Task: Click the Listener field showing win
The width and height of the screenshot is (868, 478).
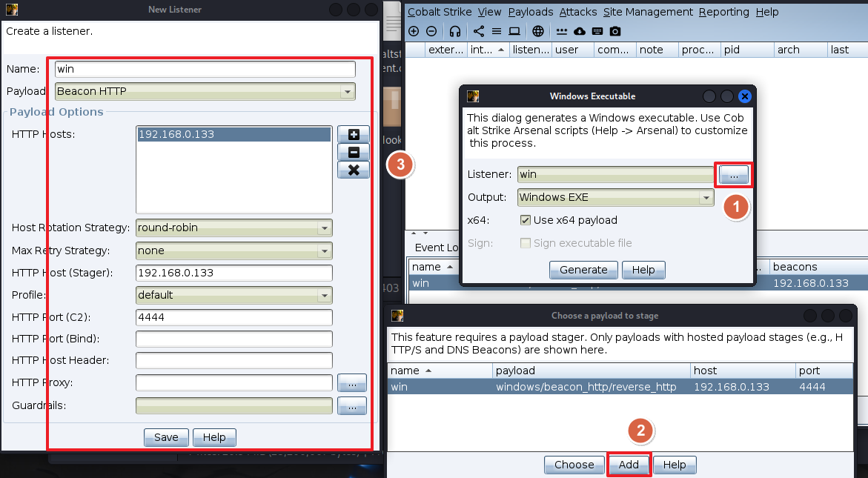Action: pyautogui.click(x=615, y=175)
